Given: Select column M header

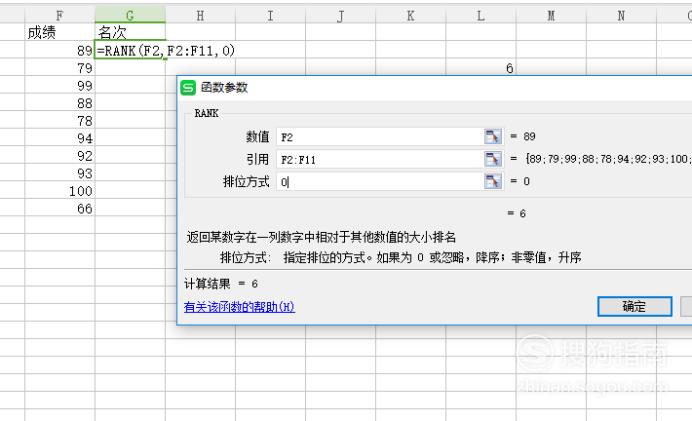Looking at the screenshot, I should point(551,15).
